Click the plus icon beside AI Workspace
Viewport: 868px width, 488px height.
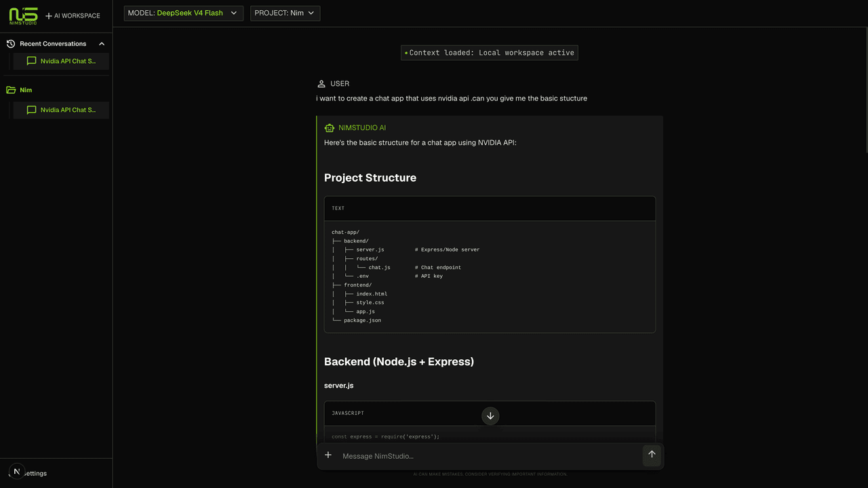pos(49,16)
